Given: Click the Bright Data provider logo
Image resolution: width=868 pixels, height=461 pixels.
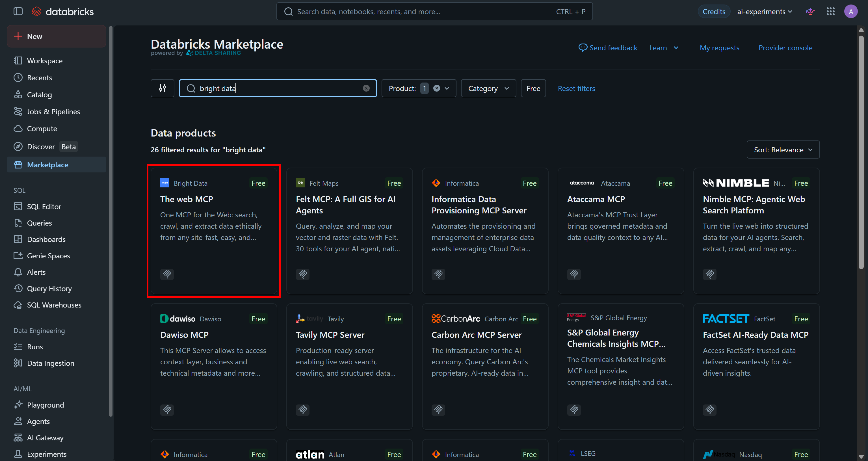Looking at the screenshot, I should [165, 183].
